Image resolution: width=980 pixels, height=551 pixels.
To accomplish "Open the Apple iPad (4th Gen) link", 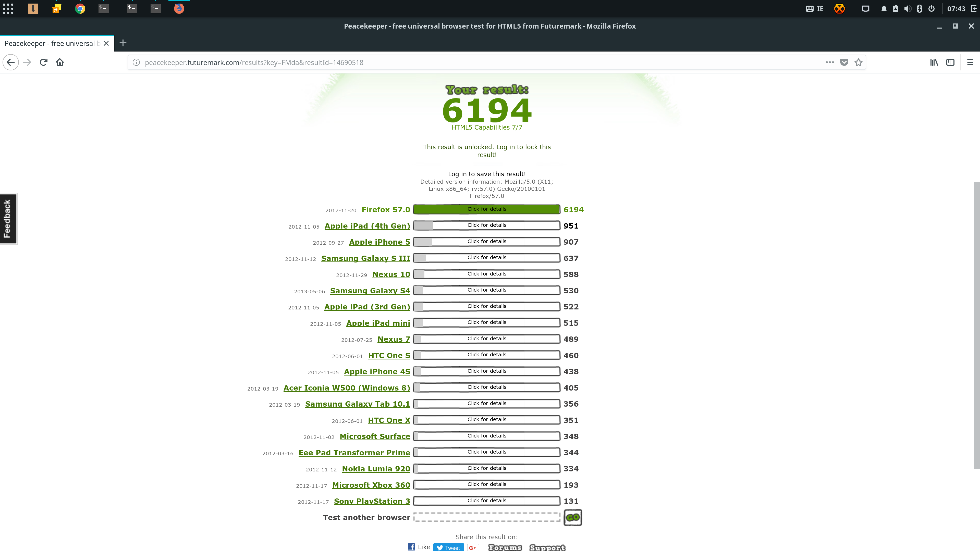I will (x=367, y=226).
